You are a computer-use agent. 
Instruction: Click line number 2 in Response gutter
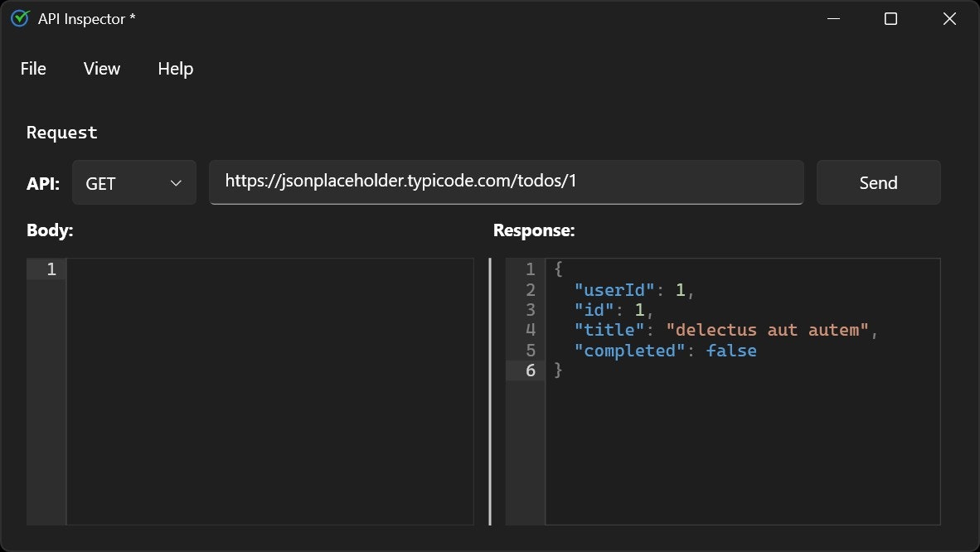[x=530, y=290]
